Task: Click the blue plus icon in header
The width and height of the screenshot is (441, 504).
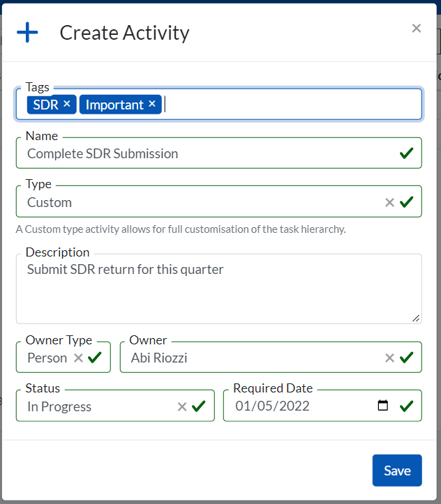Action: click(x=27, y=32)
